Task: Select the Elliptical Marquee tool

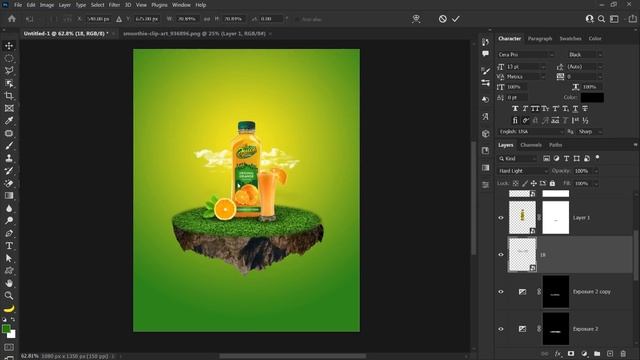Action: (x=9, y=58)
